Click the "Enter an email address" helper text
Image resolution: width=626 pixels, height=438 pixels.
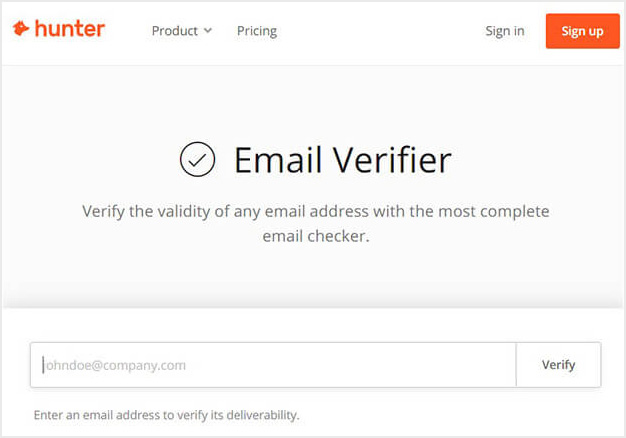coord(166,415)
